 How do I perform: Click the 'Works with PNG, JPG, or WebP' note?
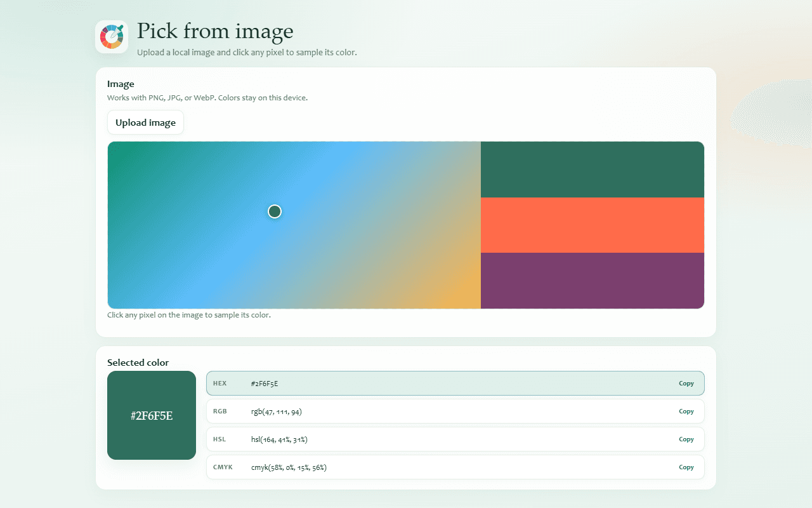207,98
